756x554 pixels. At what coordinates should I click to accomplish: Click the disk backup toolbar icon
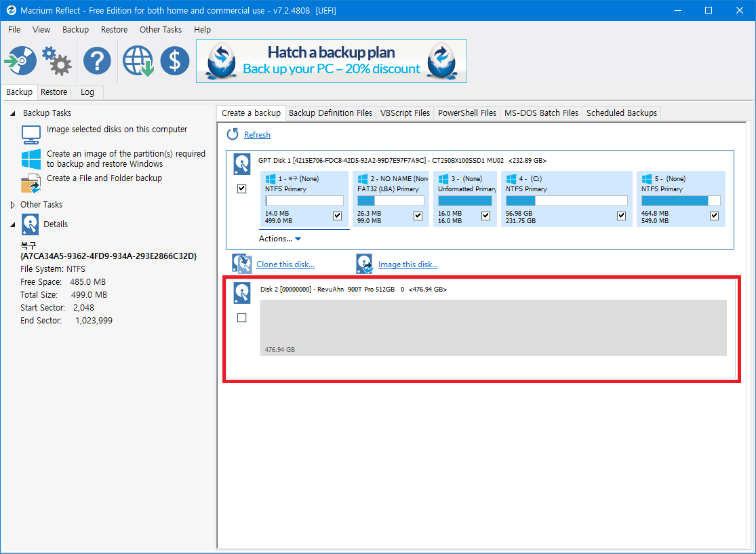pyautogui.click(x=20, y=61)
